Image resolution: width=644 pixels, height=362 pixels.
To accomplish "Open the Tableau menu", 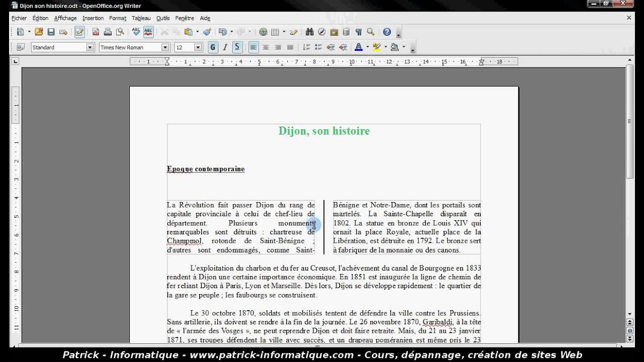I will click(141, 18).
